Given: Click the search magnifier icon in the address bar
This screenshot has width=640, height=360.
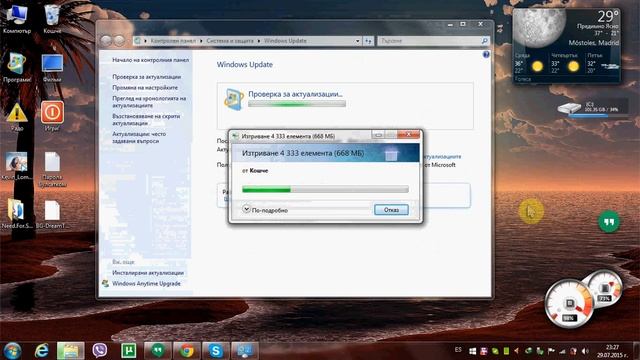Looking at the screenshot, I should tap(484, 41).
